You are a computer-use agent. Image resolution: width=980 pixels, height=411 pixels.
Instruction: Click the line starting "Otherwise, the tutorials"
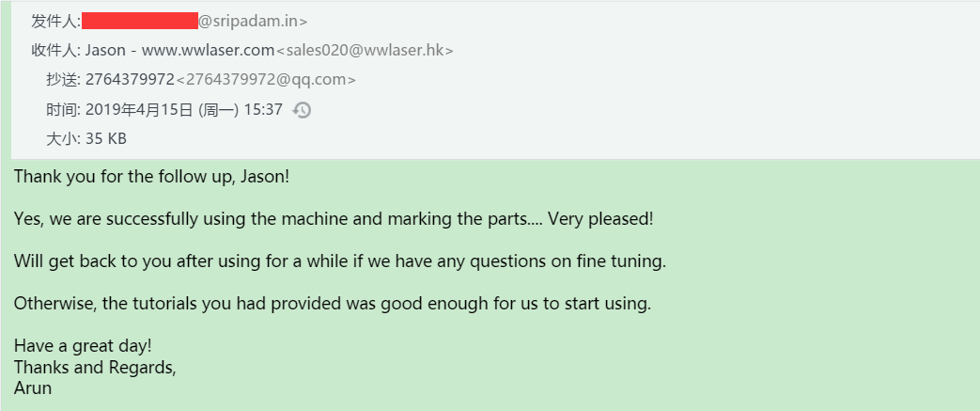pos(333,305)
